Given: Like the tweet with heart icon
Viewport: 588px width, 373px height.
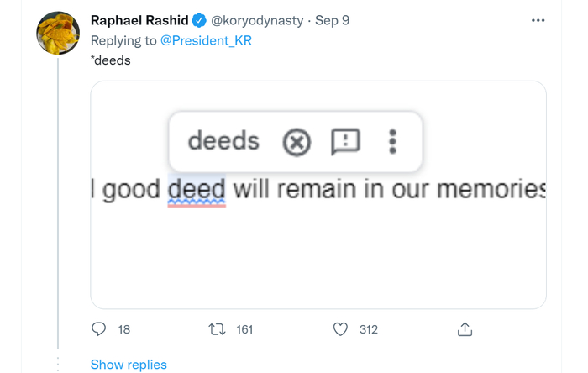Looking at the screenshot, I should point(340,329).
